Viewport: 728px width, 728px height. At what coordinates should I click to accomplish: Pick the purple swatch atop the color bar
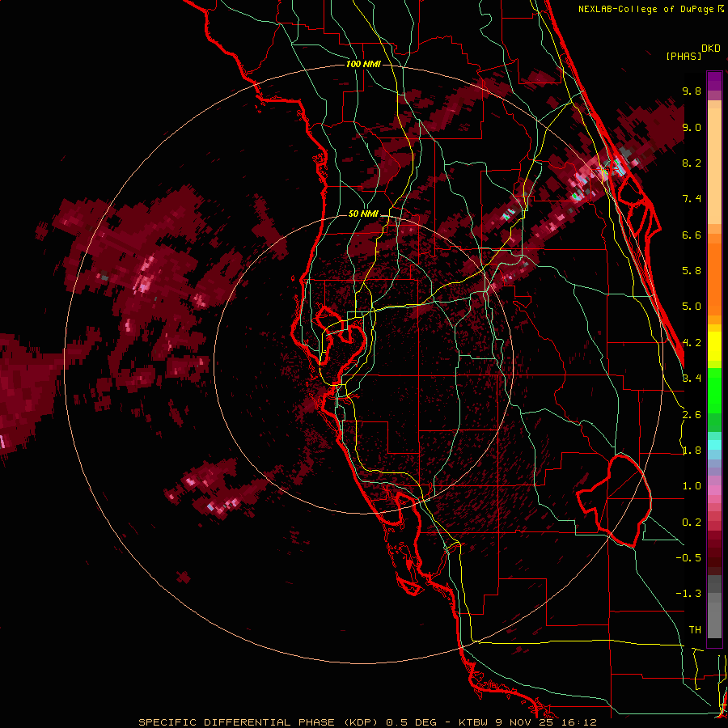[714, 81]
